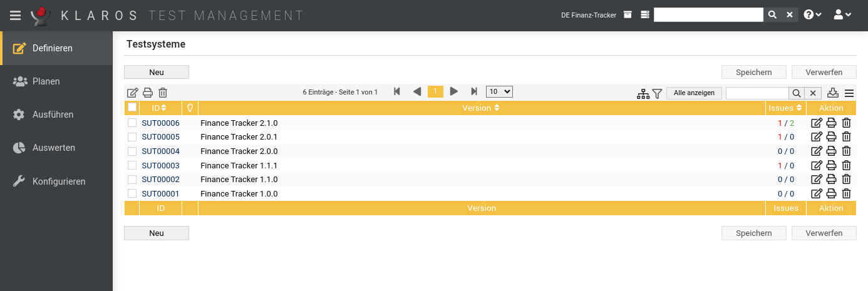The image size is (868, 291).
Task: Click the export download icon
Action: click(x=833, y=93)
